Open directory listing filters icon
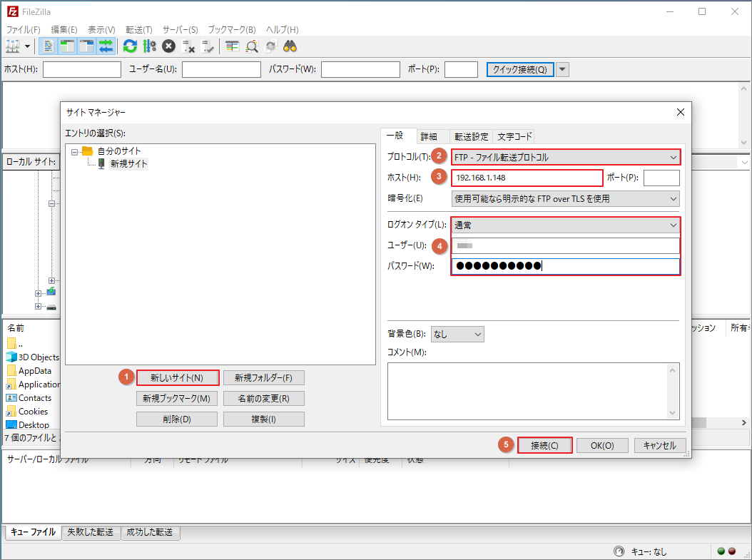 [x=233, y=46]
